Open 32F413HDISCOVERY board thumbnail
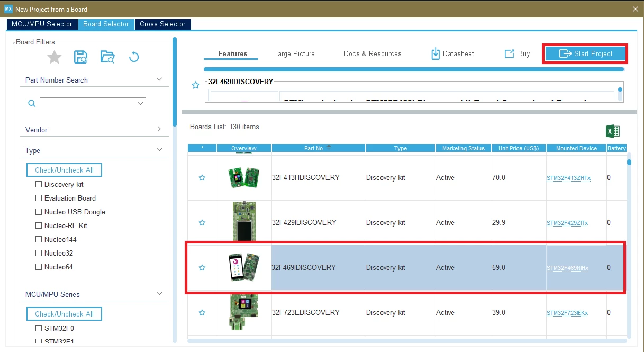 click(x=244, y=178)
